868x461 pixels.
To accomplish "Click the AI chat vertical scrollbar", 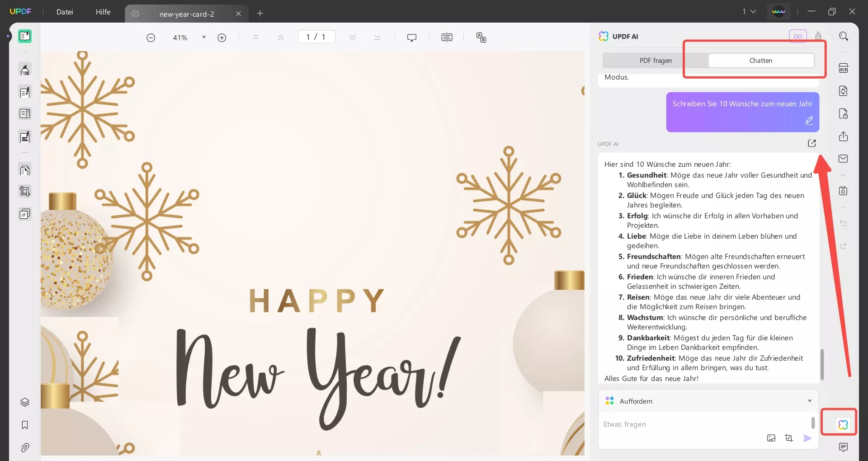I will coord(822,364).
